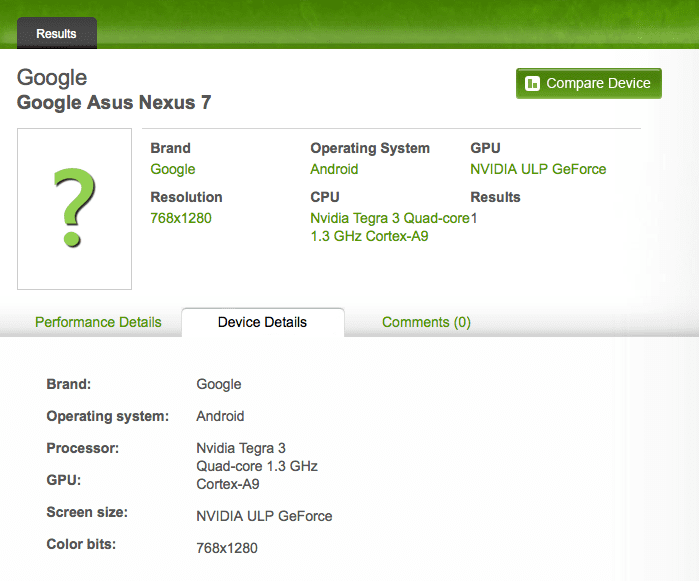The width and height of the screenshot is (699, 581).
Task: Open the green Google brand link
Action: click(173, 169)
